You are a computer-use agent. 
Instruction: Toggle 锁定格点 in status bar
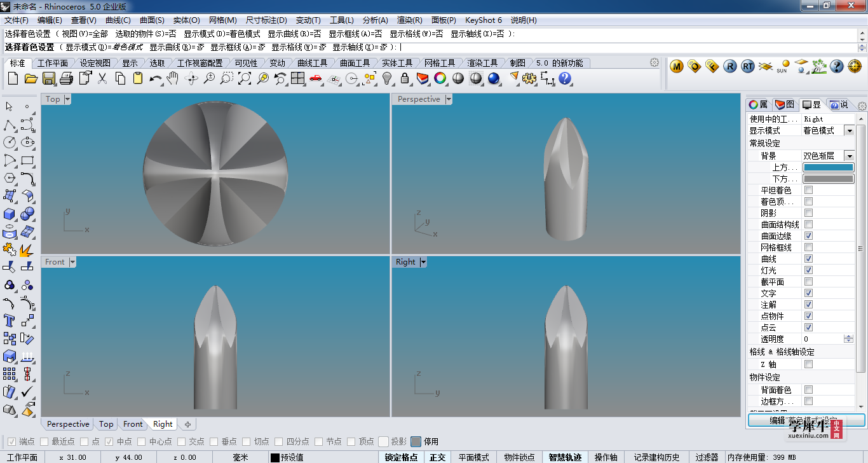tap(402, 457)
